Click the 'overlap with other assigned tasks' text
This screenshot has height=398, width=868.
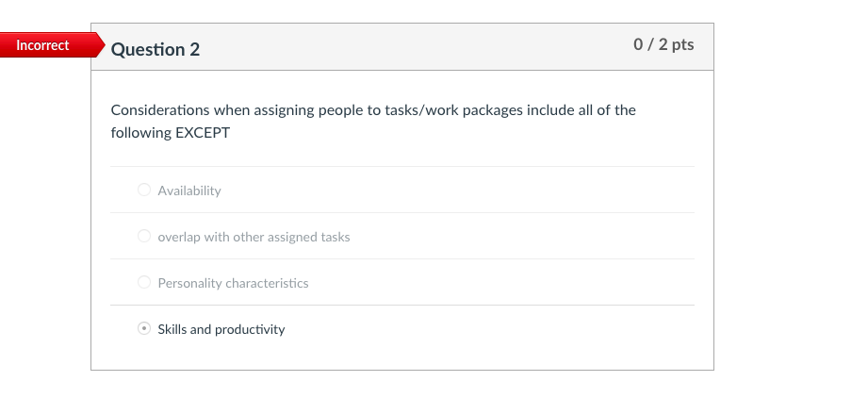coord(254,237)
